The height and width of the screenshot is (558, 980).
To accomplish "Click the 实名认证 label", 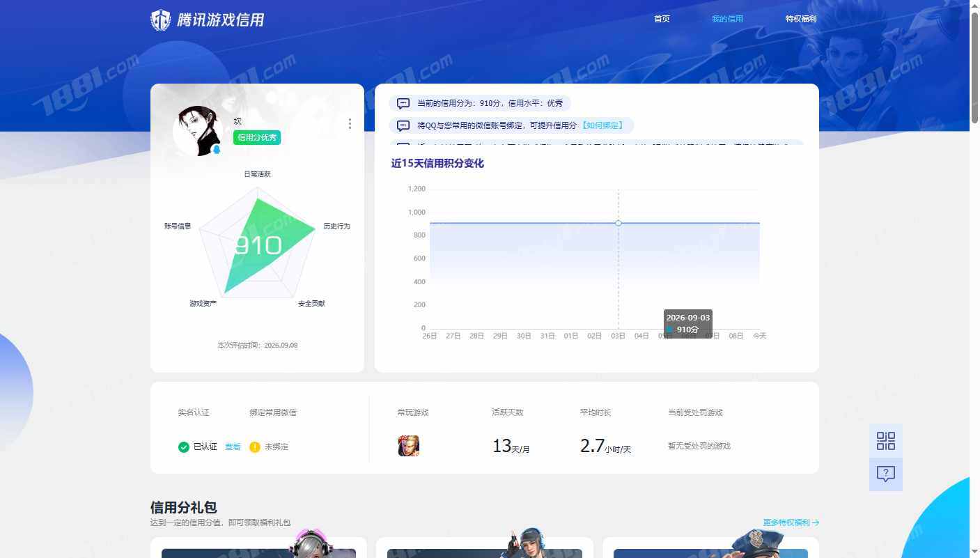I will point(194,412).
